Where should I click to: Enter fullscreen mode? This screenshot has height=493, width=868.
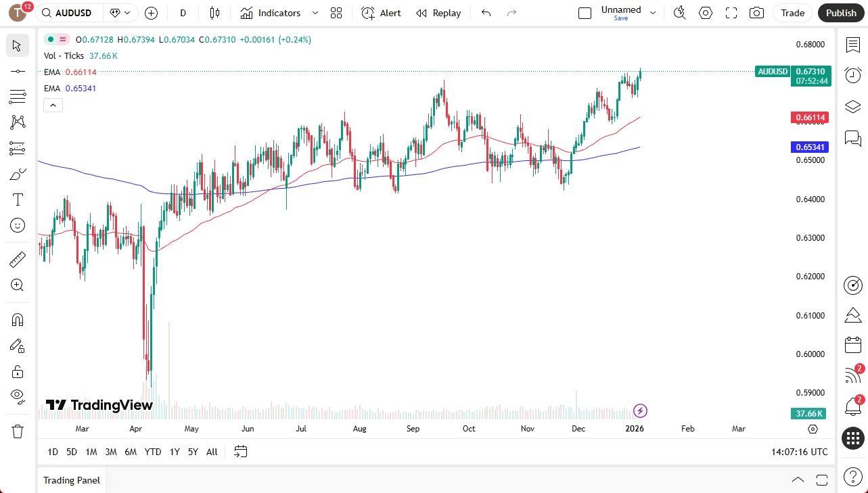point(731,13)
